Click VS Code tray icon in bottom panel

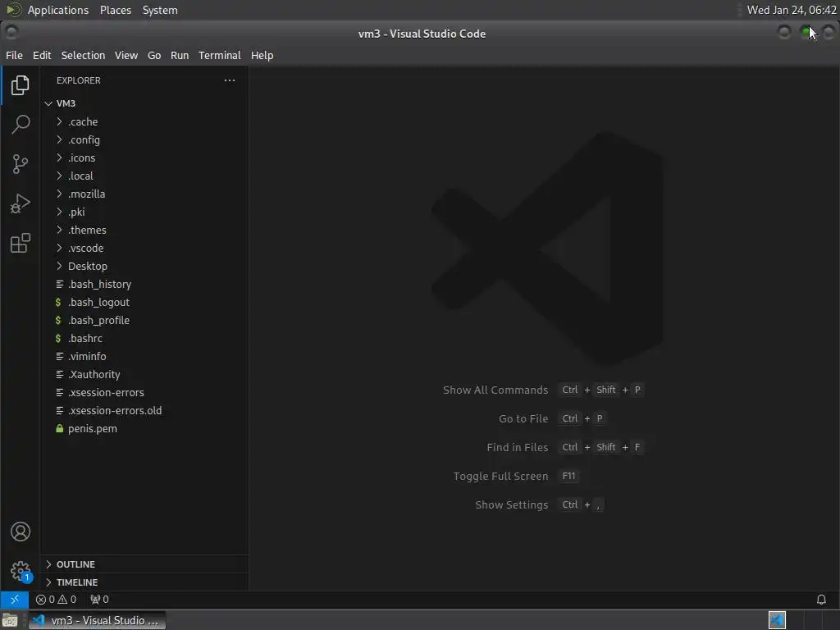point(777,620)
